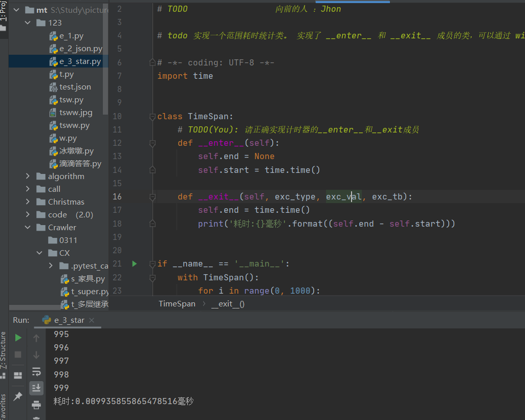Image resolution: width=525 pixels, height=420 pixels.
Task: Expand the .pytest_cache folder
Action: 51,266
